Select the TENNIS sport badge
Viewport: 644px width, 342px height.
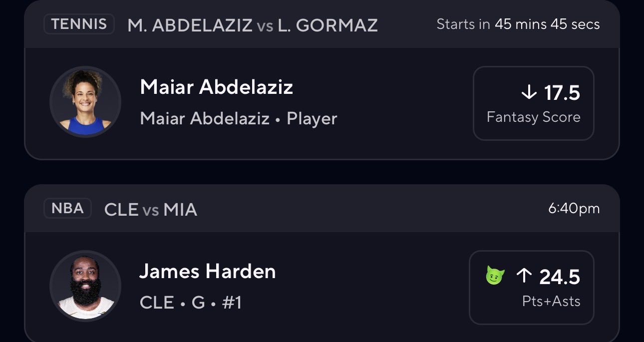click(79, 24)
